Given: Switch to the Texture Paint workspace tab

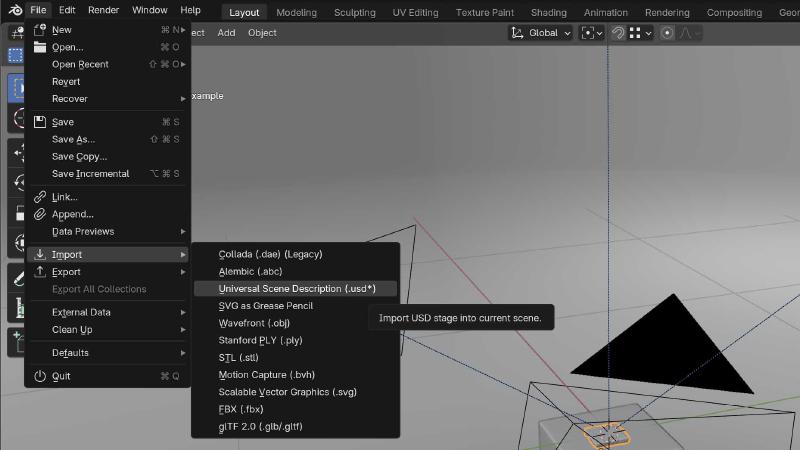Looking at the screenshot, I should [485, 12].
